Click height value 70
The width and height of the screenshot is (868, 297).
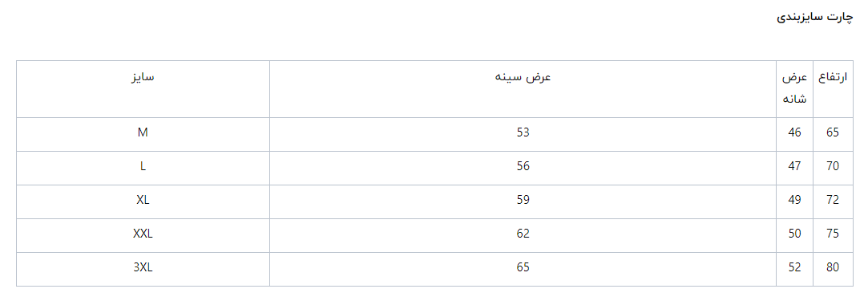(833, 166)
